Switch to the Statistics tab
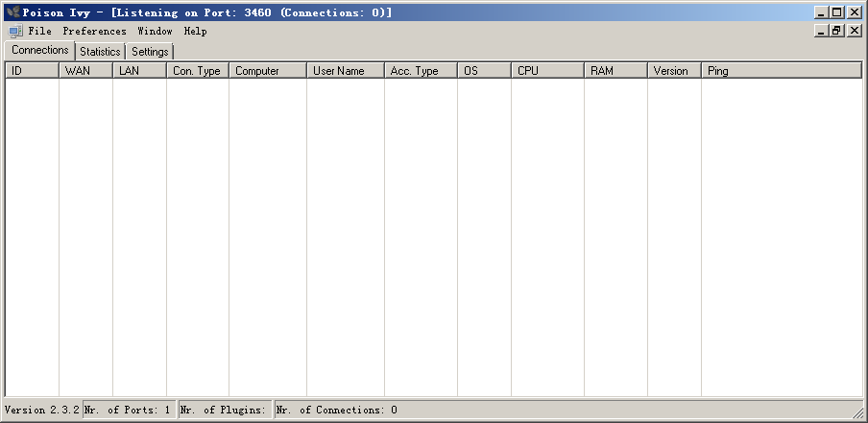The height and width of the screenshot is (423, 868). [x=100, y=52]
